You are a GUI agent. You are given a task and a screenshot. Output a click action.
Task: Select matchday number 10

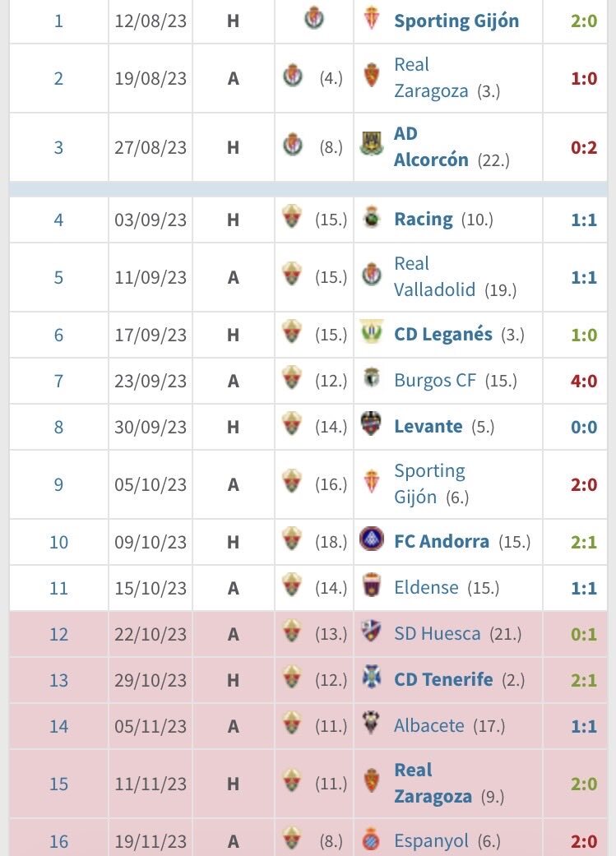coord(58,542)
